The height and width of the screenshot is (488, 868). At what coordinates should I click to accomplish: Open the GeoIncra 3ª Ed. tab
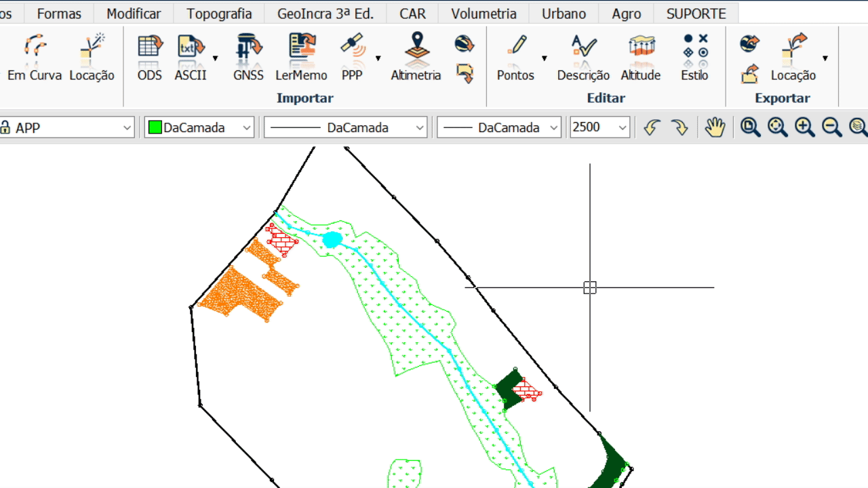[x=325, y=14]
